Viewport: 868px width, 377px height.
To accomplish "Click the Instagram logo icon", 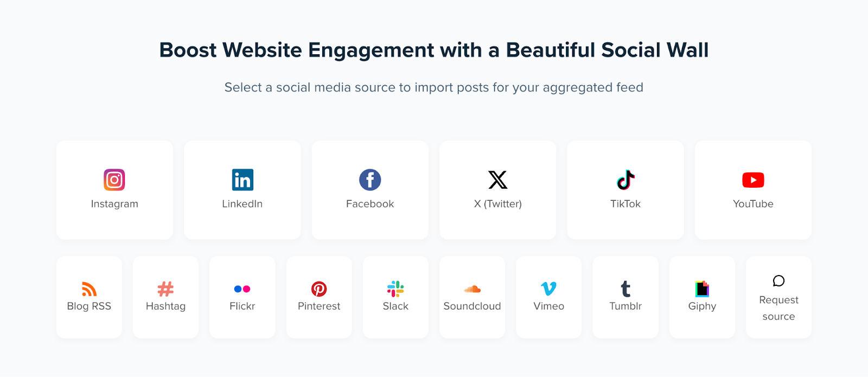I will coord(114,180).
